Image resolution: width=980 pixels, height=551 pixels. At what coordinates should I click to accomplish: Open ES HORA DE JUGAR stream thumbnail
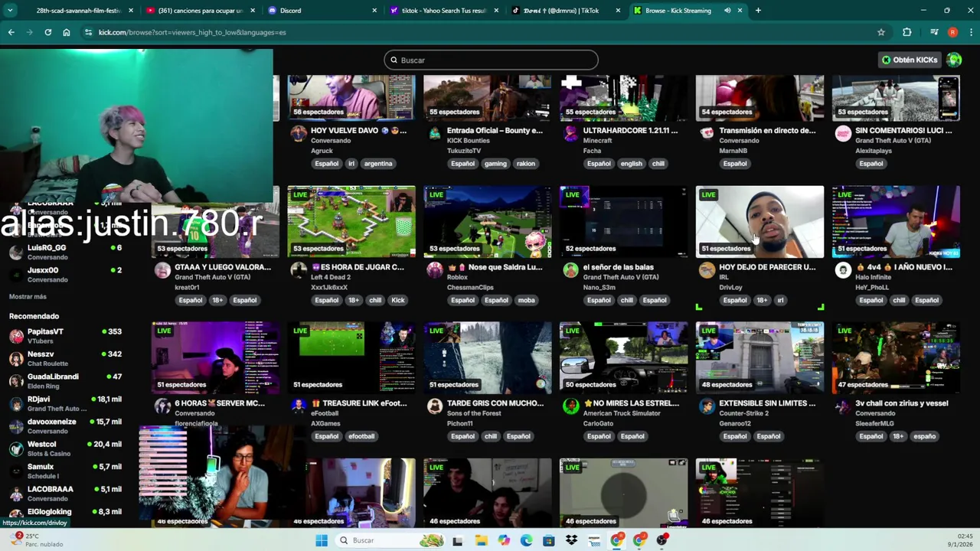pyautogui.click(x=351, y=221)
